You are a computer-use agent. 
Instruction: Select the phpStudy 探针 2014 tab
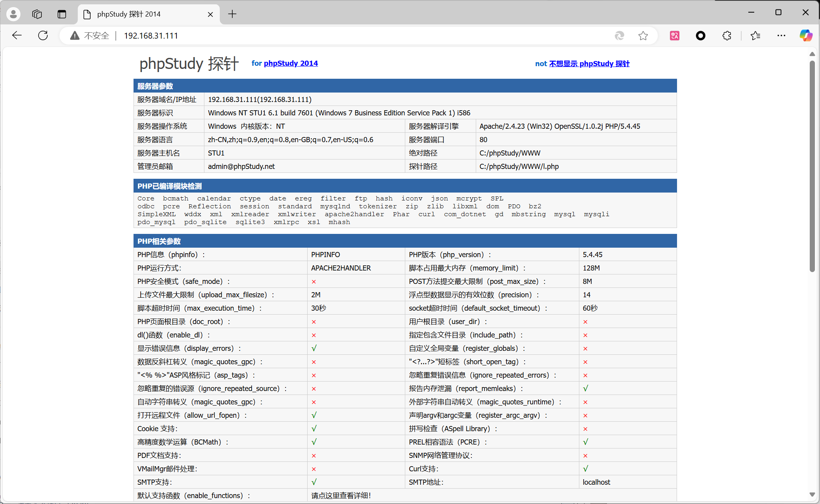point(149,14)
